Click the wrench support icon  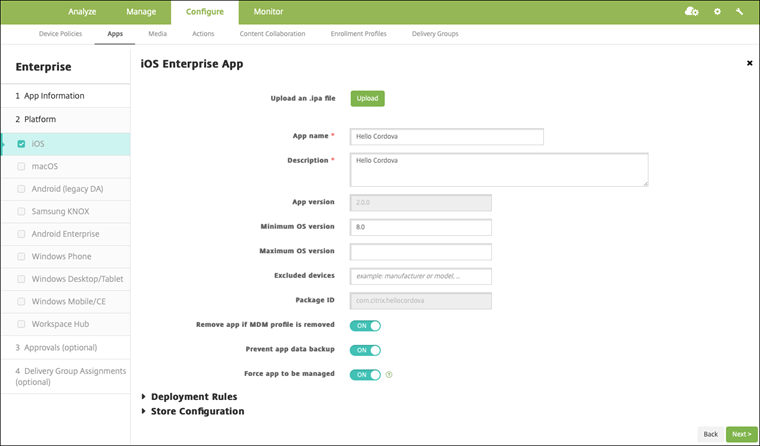click(739, 11)
